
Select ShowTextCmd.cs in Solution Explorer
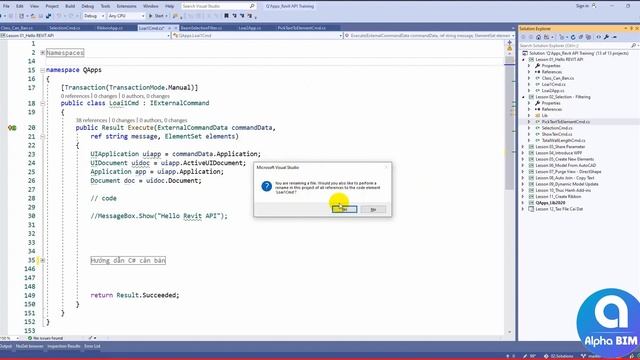(x=557, y=134)
